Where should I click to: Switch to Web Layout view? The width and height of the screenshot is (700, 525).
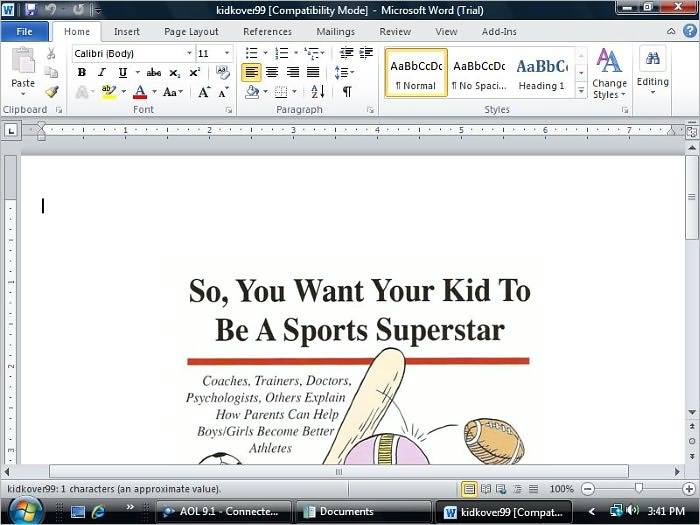(x=501, y=489)
